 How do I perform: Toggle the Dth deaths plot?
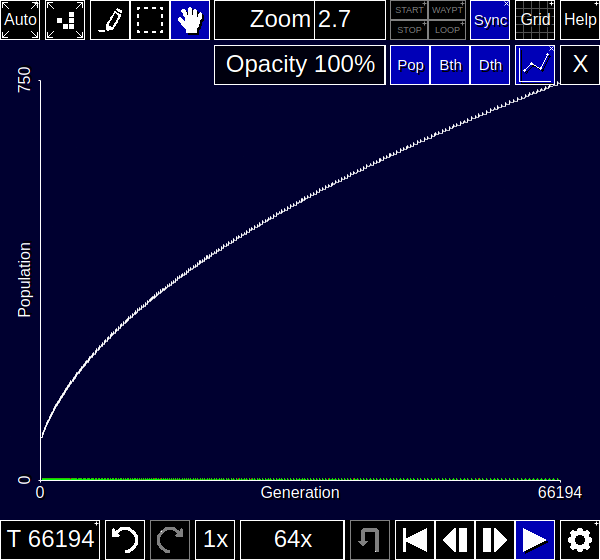[x=490, y=65]
